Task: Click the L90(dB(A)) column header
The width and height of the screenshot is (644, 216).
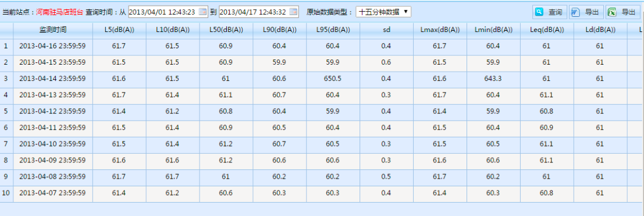Action: pos(280,30)
